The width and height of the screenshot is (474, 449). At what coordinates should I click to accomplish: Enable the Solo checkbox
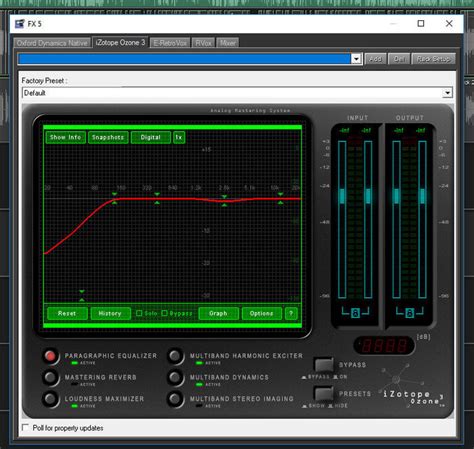click(139, 313)
